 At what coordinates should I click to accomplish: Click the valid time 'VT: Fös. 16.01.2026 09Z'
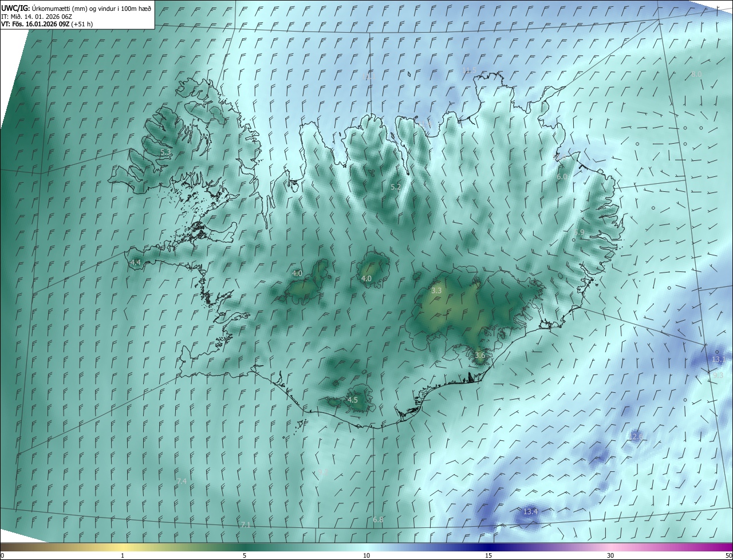36,24
